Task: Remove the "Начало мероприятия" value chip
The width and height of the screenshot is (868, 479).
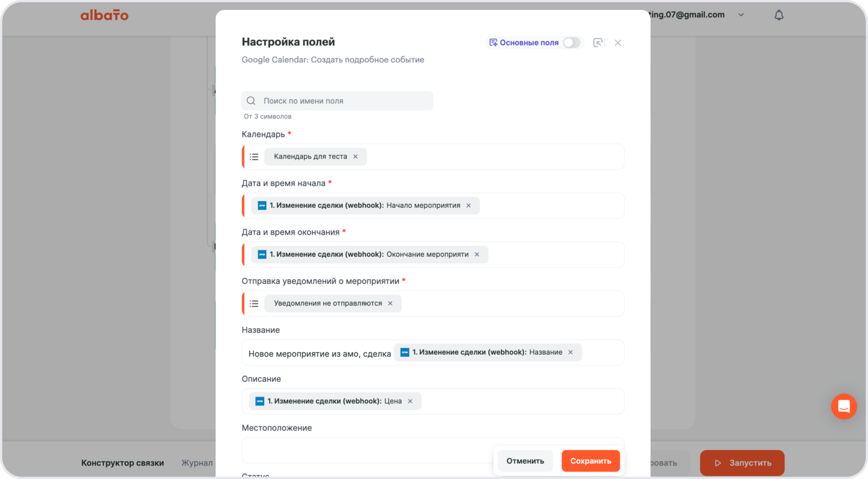Action: point(469,206)
